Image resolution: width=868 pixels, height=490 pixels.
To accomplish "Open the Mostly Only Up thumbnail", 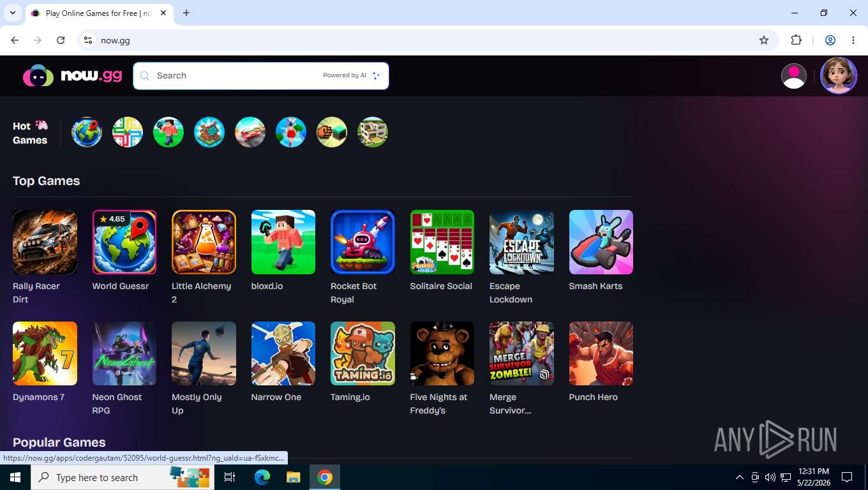I will pos(204,353).
